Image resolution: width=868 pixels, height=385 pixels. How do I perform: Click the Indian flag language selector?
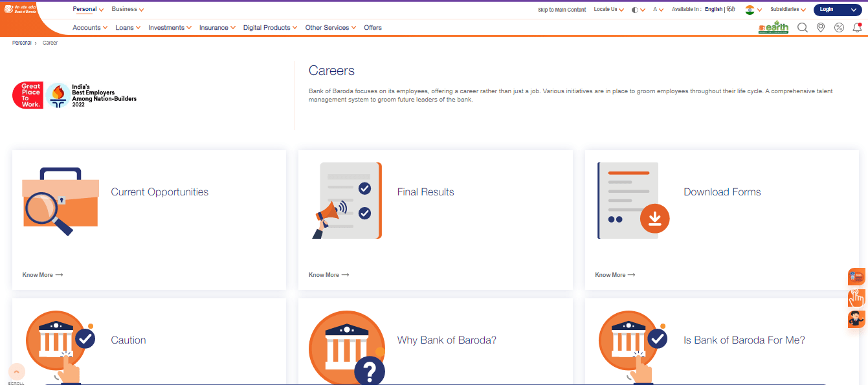click(x=751, y=9)
